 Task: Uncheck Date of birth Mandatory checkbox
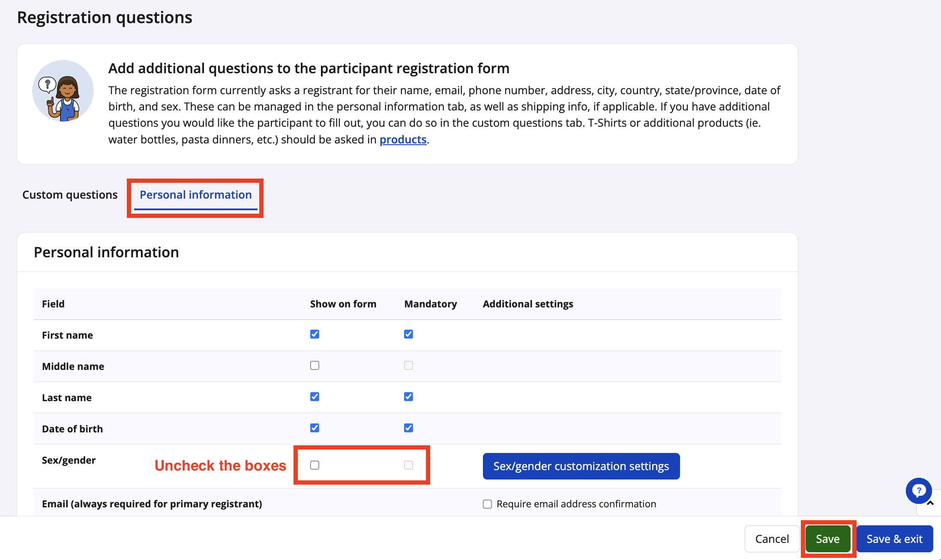408,428
